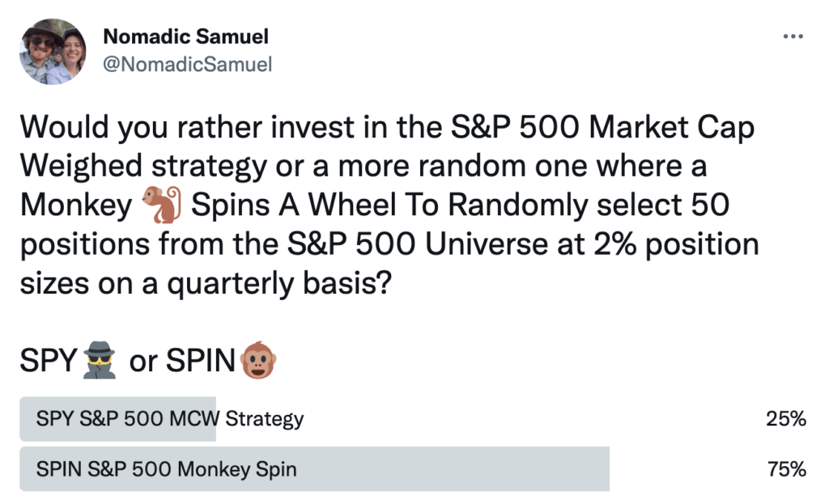Click the Nomadic Samuel profile avatar
Screen dimensions: 829x504
click(52, 52)
